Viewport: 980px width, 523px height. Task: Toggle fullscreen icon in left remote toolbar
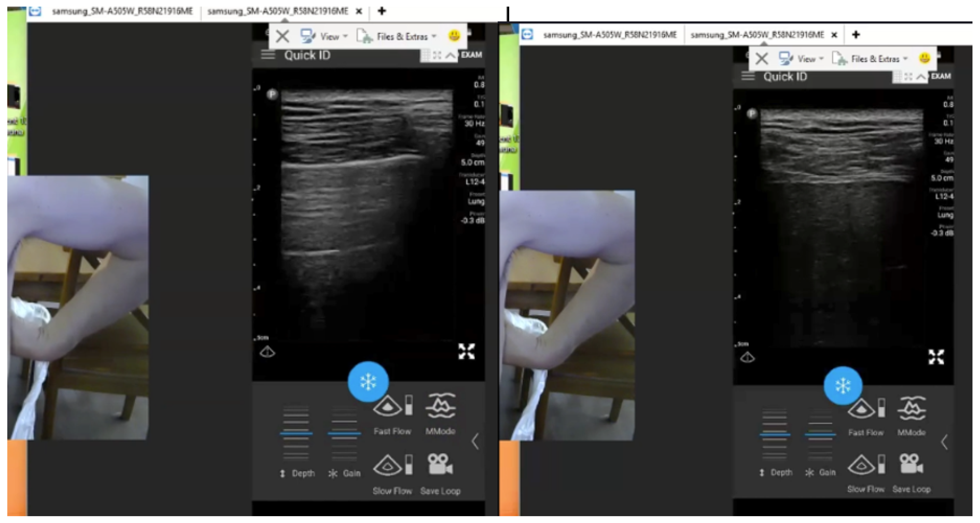437,56
